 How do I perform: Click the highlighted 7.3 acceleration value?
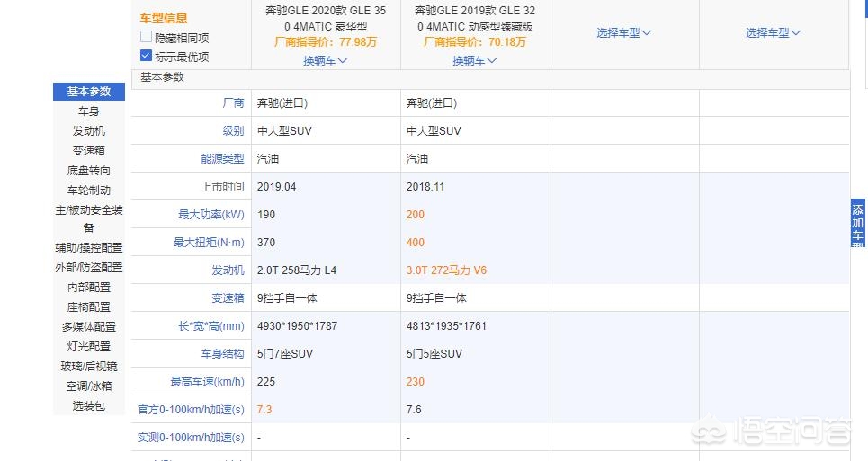pyautogui.click(x=264, y=410)
